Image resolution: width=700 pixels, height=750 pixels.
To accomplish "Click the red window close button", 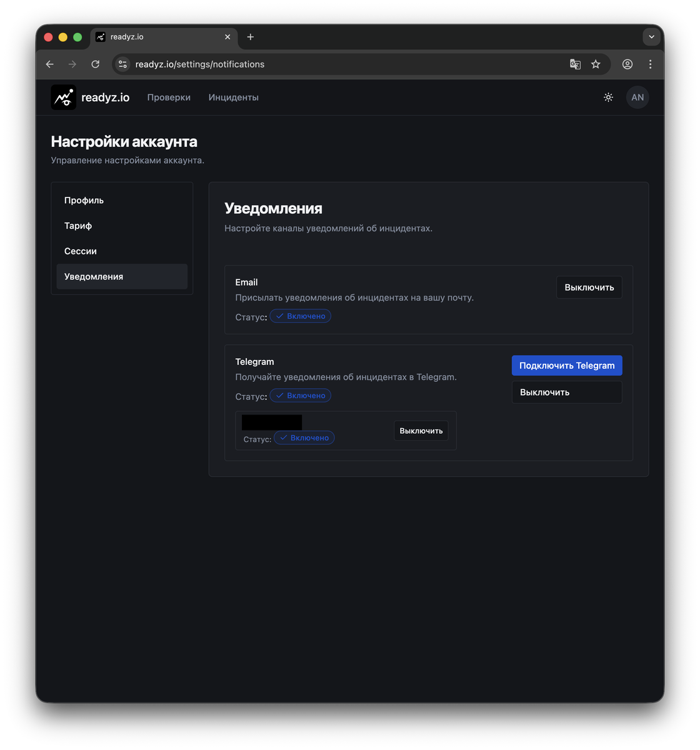I will 48,37.
